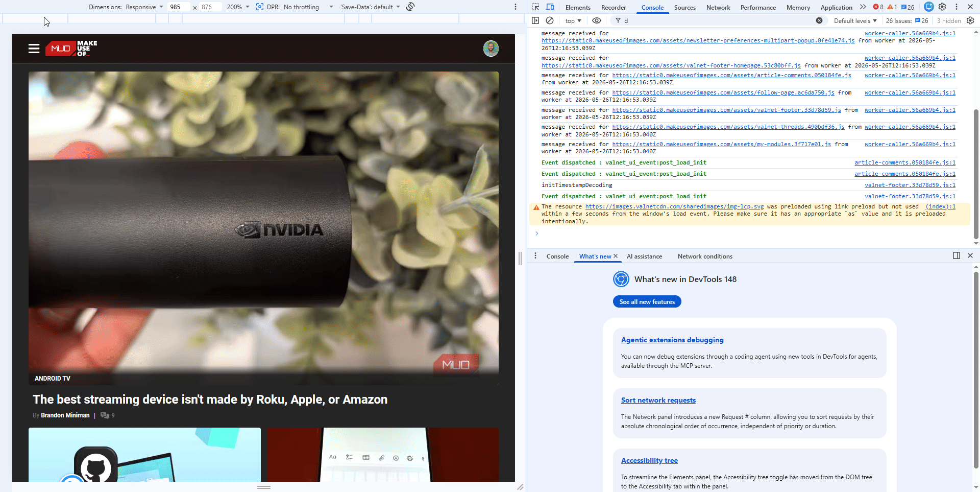Open the Save-Data default dropdown
The width and height of the screenshot is (980, 492).
tap(370, 7)
